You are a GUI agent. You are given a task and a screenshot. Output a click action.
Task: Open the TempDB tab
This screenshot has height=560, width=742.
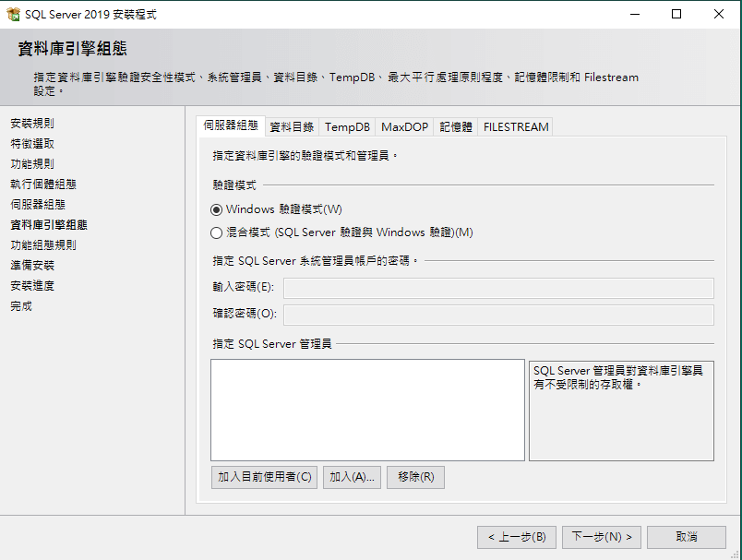347,127
